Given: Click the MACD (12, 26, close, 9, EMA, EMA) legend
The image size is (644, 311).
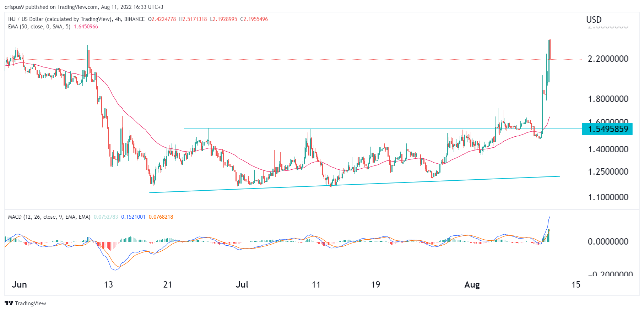Looking at the screenshot, I should [49, 217].
